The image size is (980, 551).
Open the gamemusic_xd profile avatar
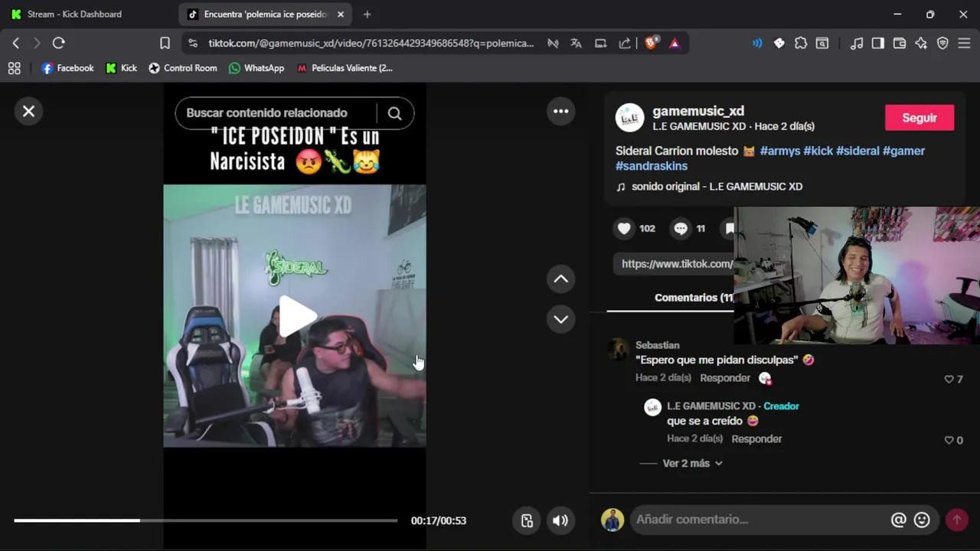(630, 118)
